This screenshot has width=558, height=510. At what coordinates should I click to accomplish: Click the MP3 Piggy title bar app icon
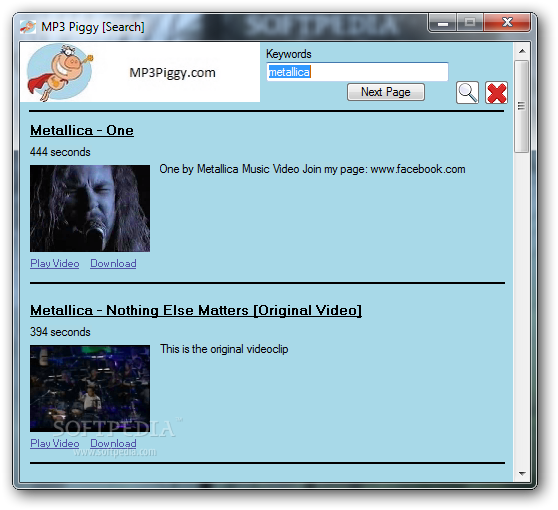coord(28,27)
